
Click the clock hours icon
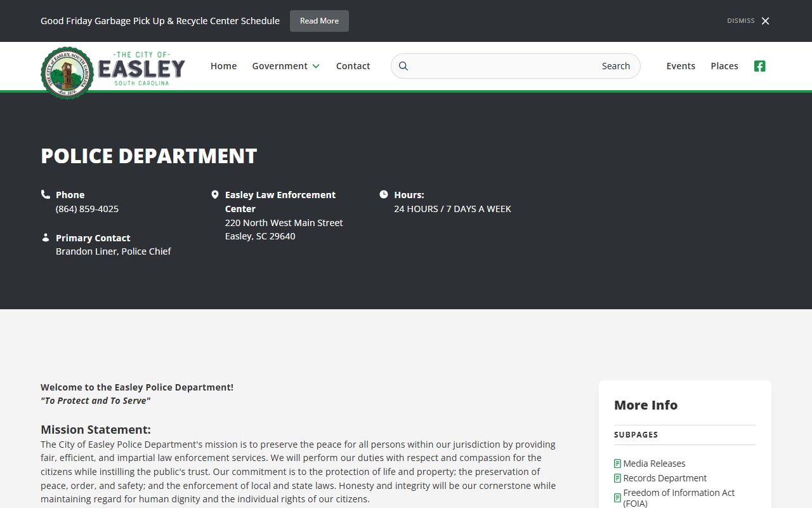[x=384, y=194]
